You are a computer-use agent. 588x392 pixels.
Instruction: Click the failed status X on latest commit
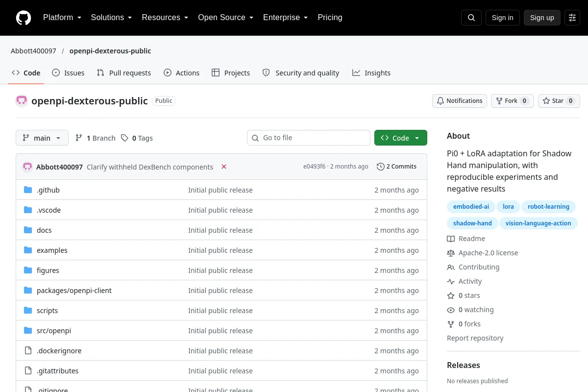pos(224,167)
